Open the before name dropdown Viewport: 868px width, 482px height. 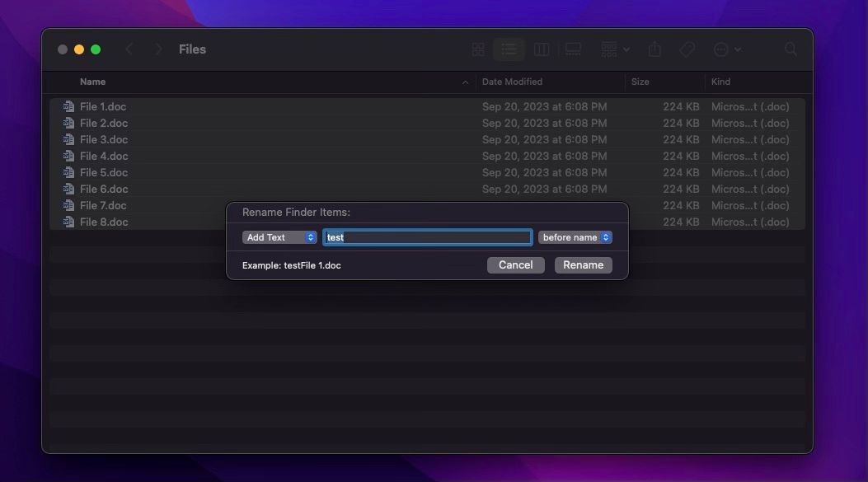pos(575,236)
